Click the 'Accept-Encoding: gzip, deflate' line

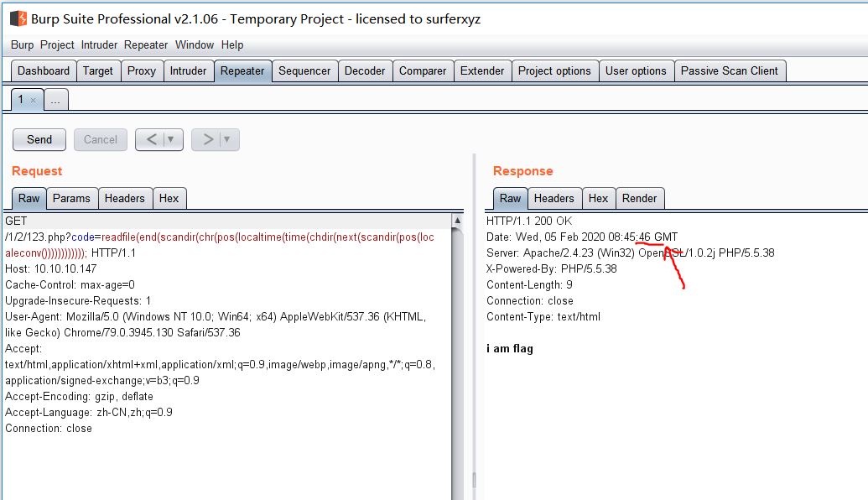pyautogui.click(x=79, y=397)
